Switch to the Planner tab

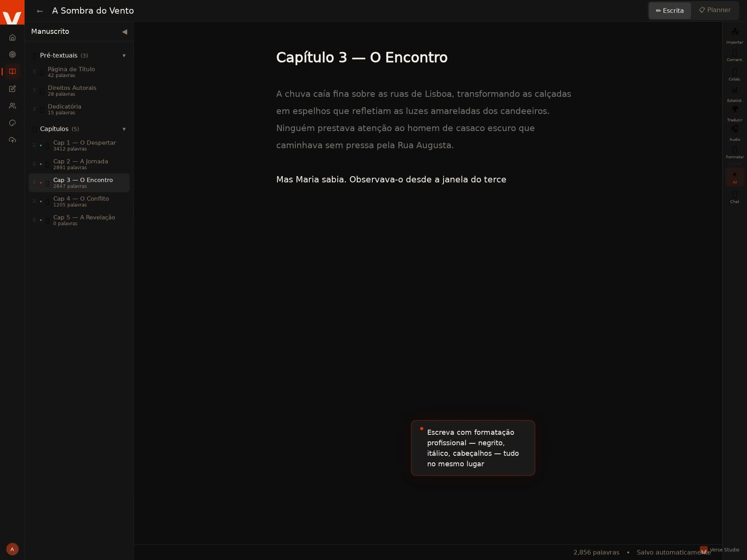pos(715,10)
